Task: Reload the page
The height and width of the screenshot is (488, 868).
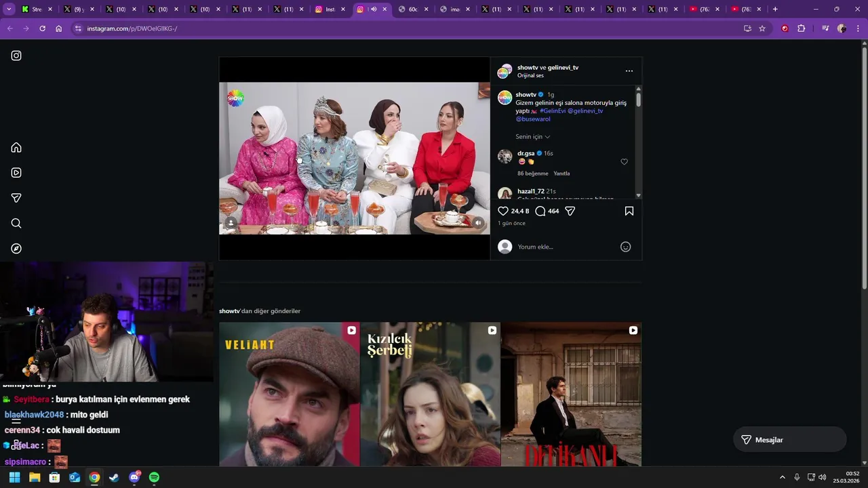Action: [x=42, y=28]
